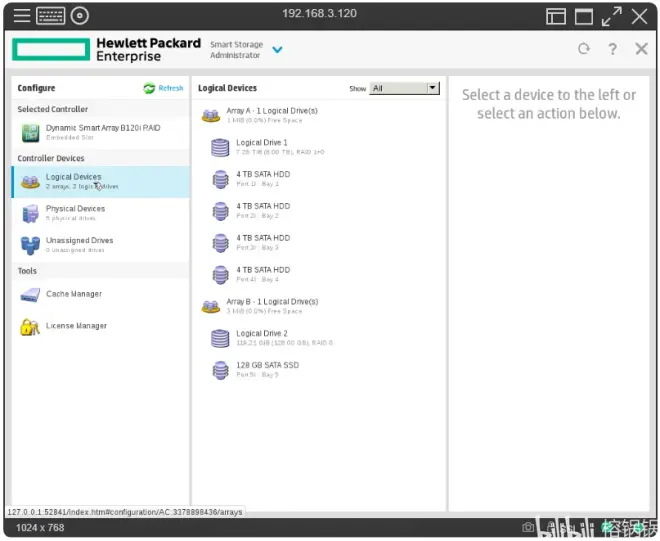The height and width of the screenshot is (541, 660).
Task: Click the drive icon for Bay 1 HDD
Action: click(221, 179)
